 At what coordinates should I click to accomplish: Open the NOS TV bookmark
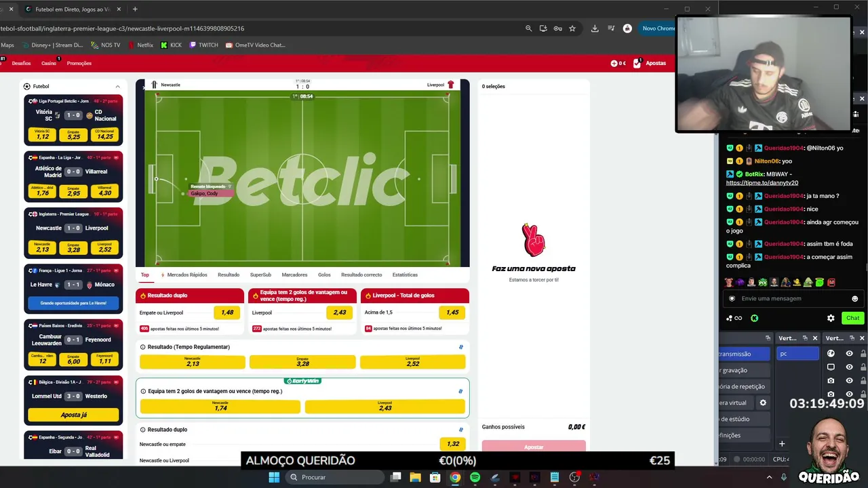tap(105, 45)
